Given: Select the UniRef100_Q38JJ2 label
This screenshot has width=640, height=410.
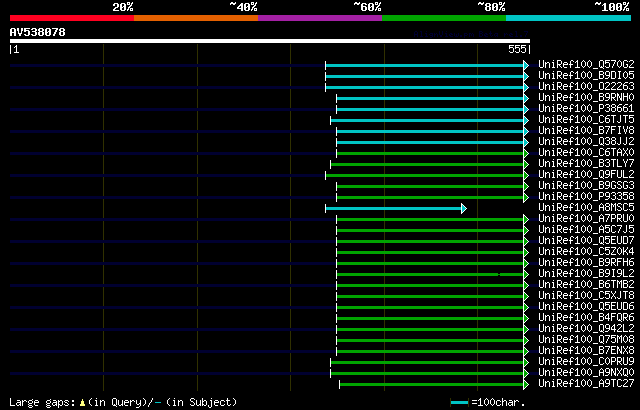Looking at the screenshot, I should coord(586,142).
